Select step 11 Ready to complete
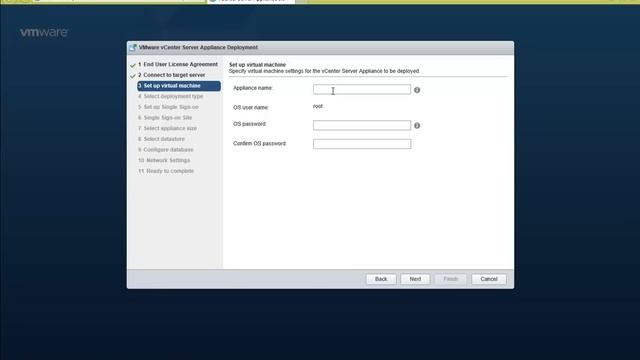The height and width of the screenshot is (360, 640). [x=166, y=171]
